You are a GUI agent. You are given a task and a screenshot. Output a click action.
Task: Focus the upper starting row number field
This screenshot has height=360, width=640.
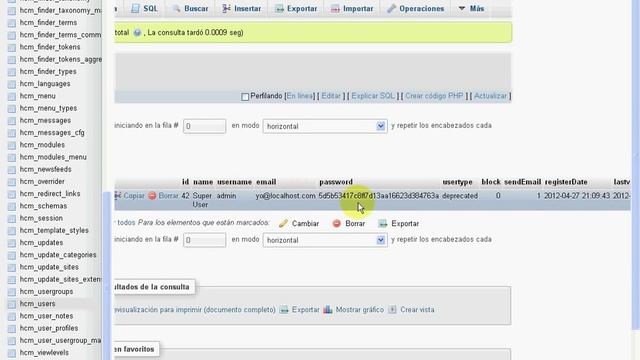(204, 126)
